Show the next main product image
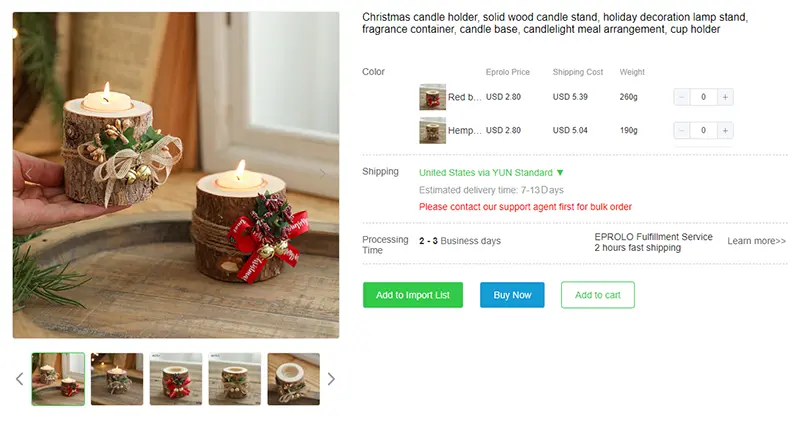Viewport: 800px width, 422px height. (x=322, y=174)
